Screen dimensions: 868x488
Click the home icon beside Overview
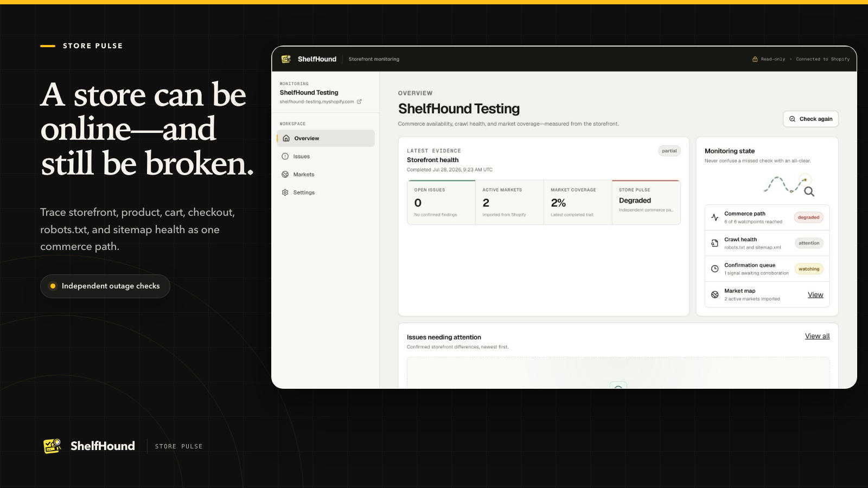point(286,138)
